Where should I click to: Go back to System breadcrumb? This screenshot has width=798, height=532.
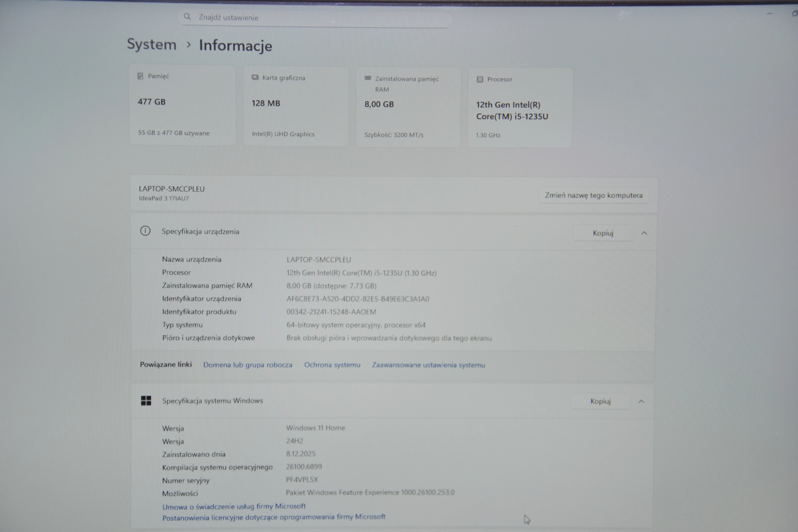[152, 45]
